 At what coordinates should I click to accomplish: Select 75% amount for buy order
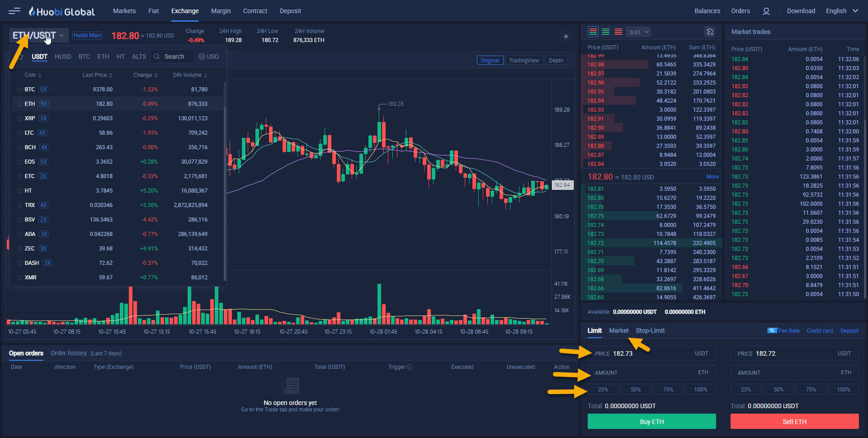668,390
